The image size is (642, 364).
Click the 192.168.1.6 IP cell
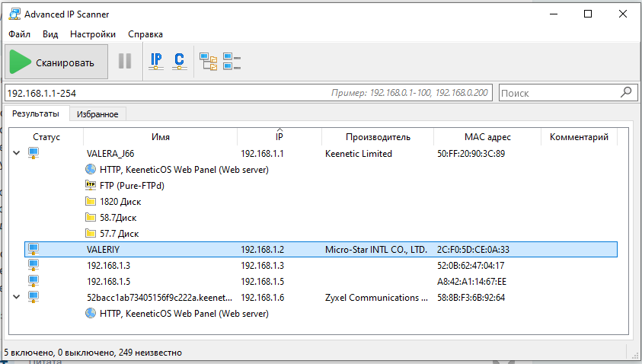point(262,297)
